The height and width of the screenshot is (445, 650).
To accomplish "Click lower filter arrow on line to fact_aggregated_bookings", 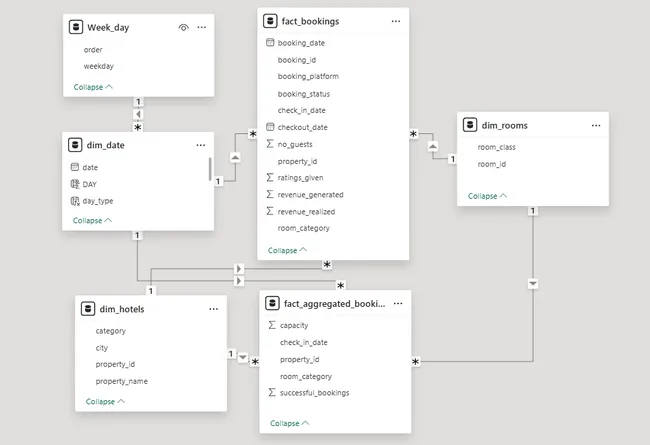I will click(x=239, y=281).
